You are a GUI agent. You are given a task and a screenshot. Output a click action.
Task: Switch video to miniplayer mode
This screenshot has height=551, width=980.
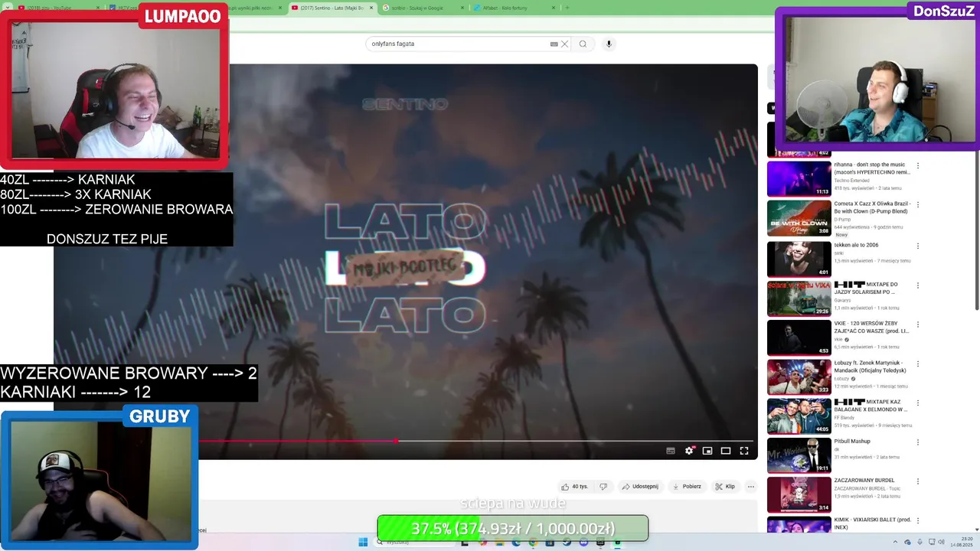click(707, 451)
